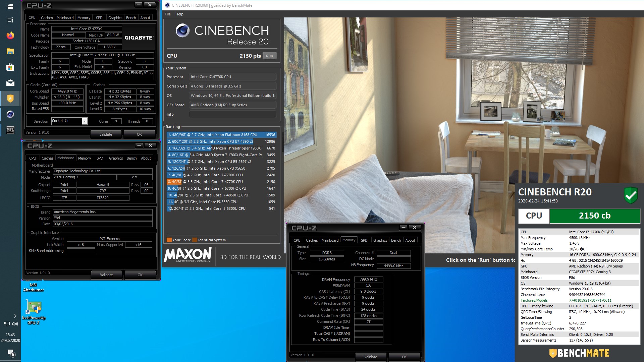Open SPD tab in top CPU-Z window
Screen dimensions: 644x362
point(99,18)
